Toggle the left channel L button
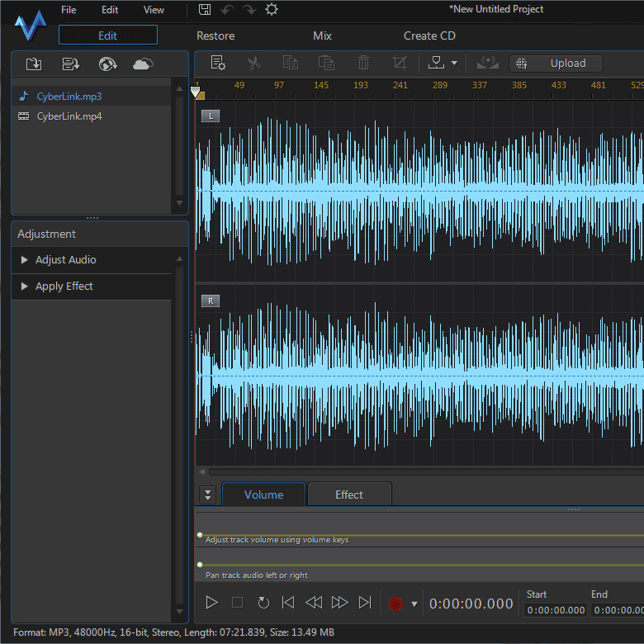Image resolution: width=644 pixels, height=644 pixels. point(211,116)
